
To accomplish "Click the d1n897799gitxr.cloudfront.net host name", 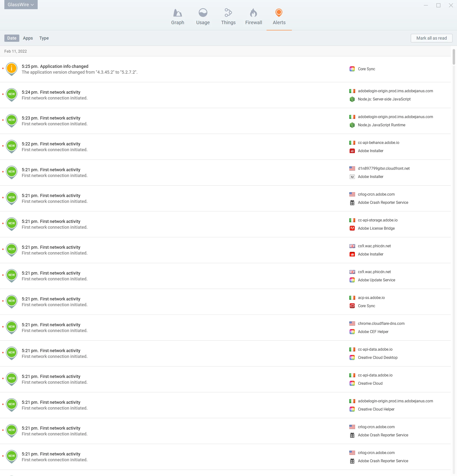I will coord(384,168).
